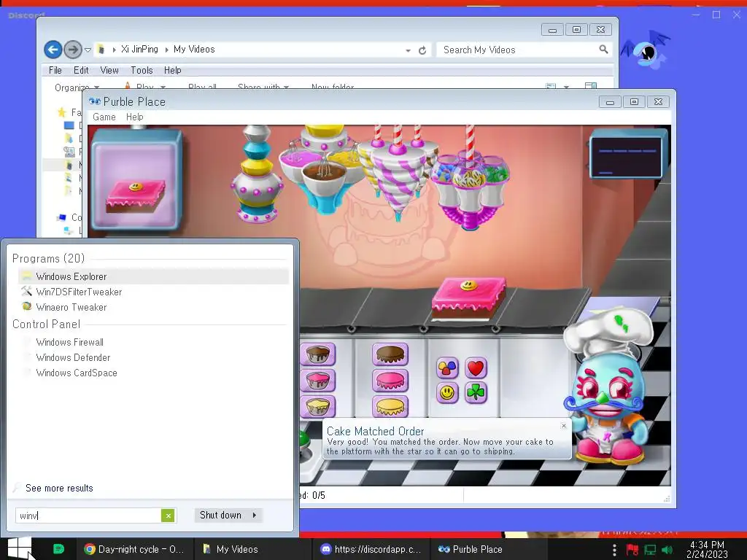Click the volume speaker tray icon

coord(667,550)
